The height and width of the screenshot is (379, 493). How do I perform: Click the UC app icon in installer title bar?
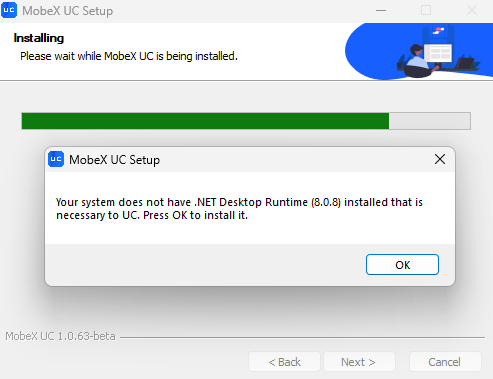pyautogui.click(x=9, y=10)
